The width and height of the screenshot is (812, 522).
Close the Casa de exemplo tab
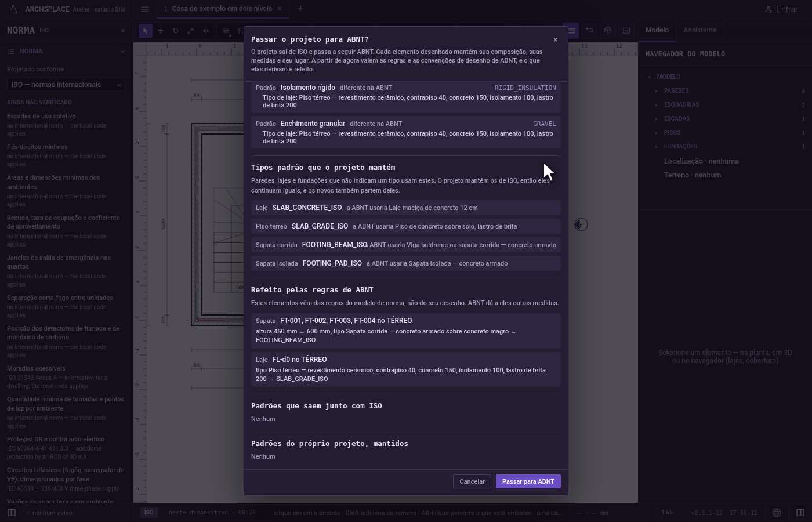click(x=280, y=9)
